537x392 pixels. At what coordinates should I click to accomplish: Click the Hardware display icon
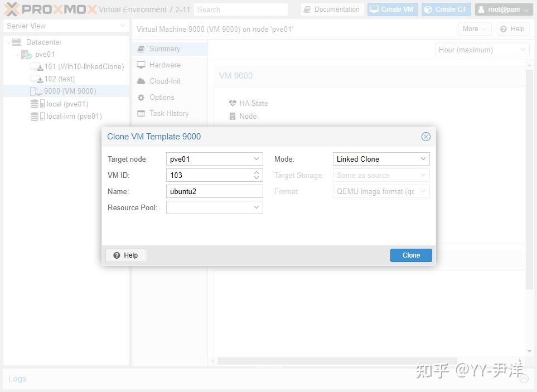coord(142,65)
